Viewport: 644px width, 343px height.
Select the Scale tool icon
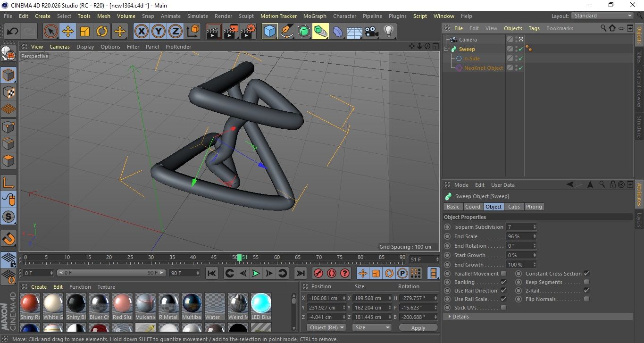pyautogui.click(x=85, y=32)
